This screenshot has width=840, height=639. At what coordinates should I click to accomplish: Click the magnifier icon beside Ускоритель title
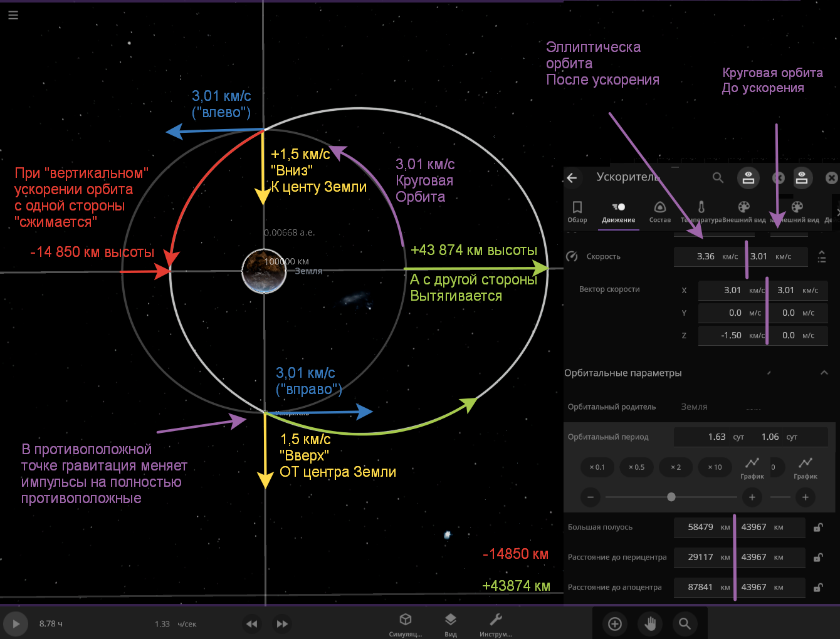718,178
